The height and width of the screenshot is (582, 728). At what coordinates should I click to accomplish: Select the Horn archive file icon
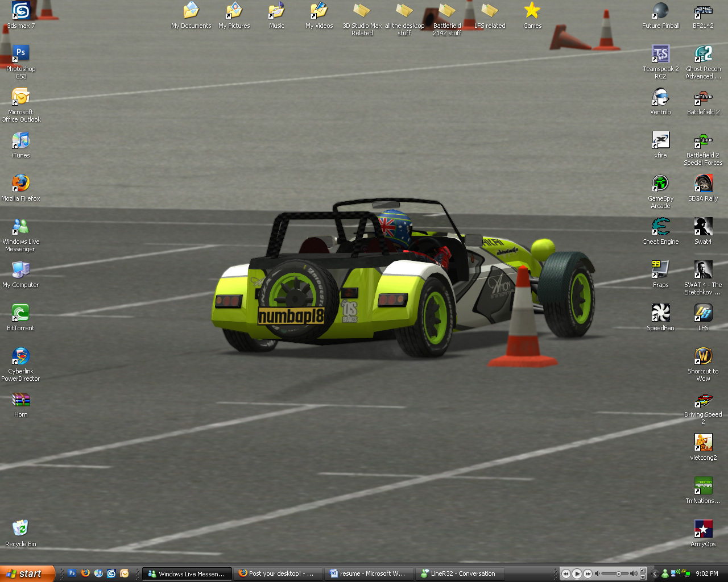click(21, 404)
